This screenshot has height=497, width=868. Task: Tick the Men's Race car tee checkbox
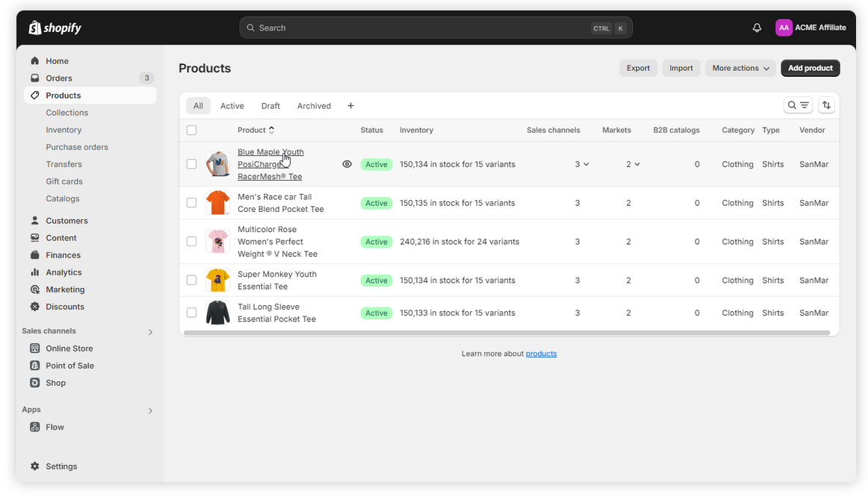point(192,203)
